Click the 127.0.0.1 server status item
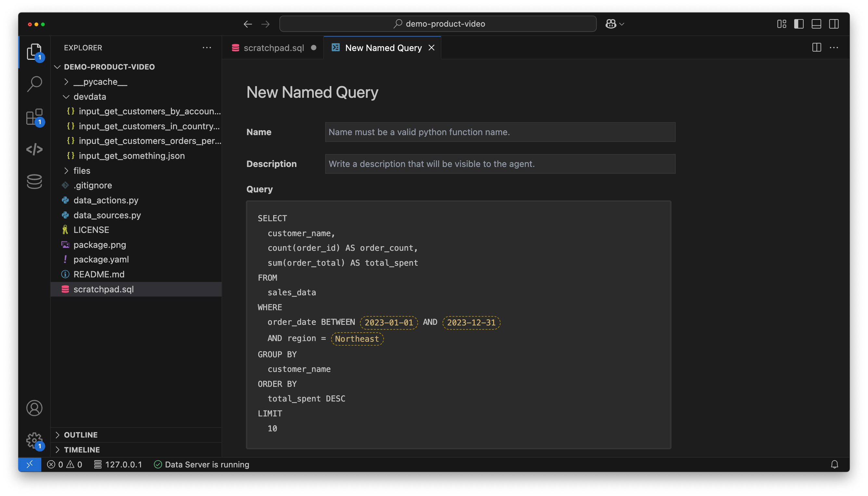Image resolution: width=868 pixels, height=496 pixels. point(118,464)
